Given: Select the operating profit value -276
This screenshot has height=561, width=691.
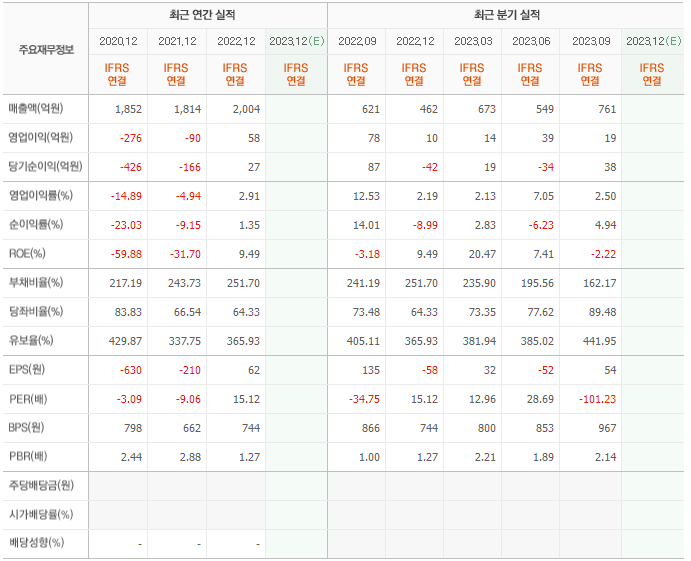Looking at the screenshot, I should click(x=130, y=138).
